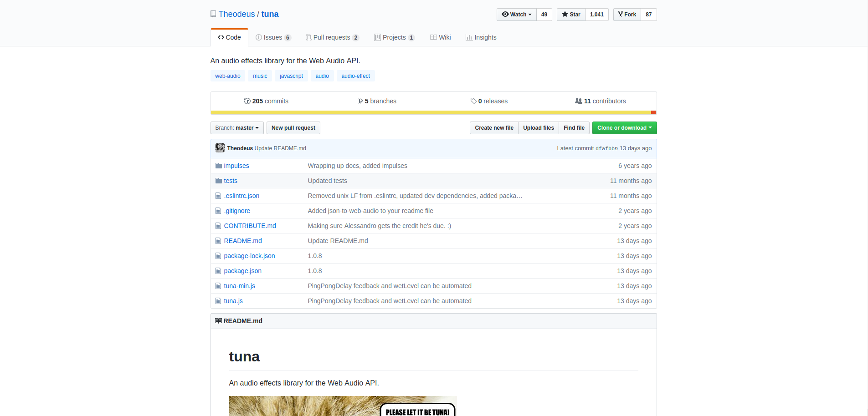Click the contributors people icon
Screen dimensions: 868x416
(578, 101)
